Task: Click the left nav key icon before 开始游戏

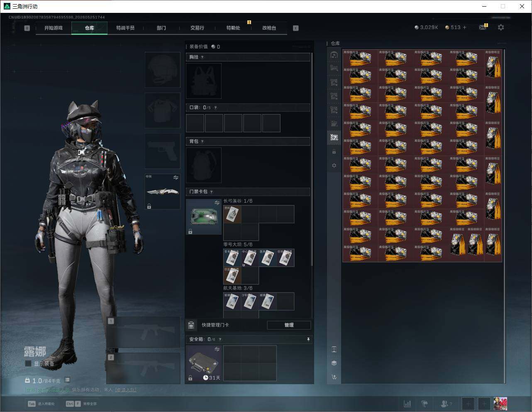Action: point(27,28)
